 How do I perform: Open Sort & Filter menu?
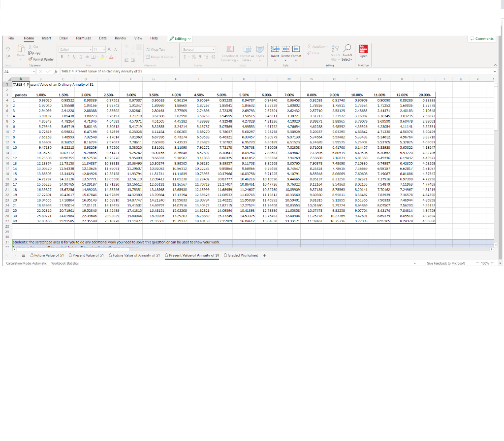coord(335,53)
